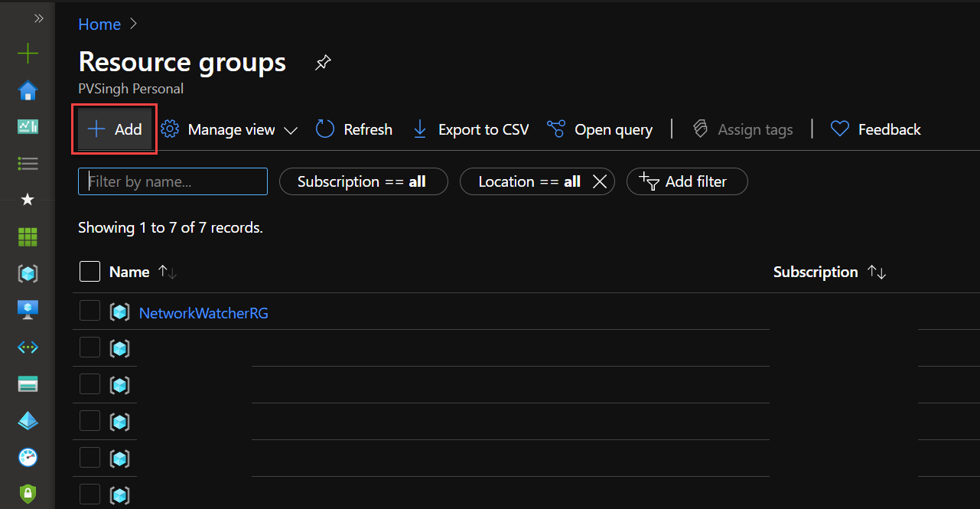Click the green Create a resource plus icon

(x=28, y=54)
